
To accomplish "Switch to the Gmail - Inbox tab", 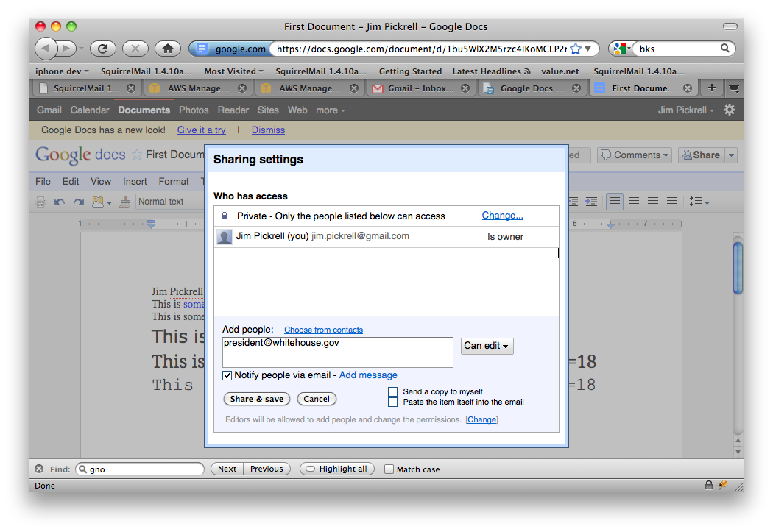I will (420, 88).
